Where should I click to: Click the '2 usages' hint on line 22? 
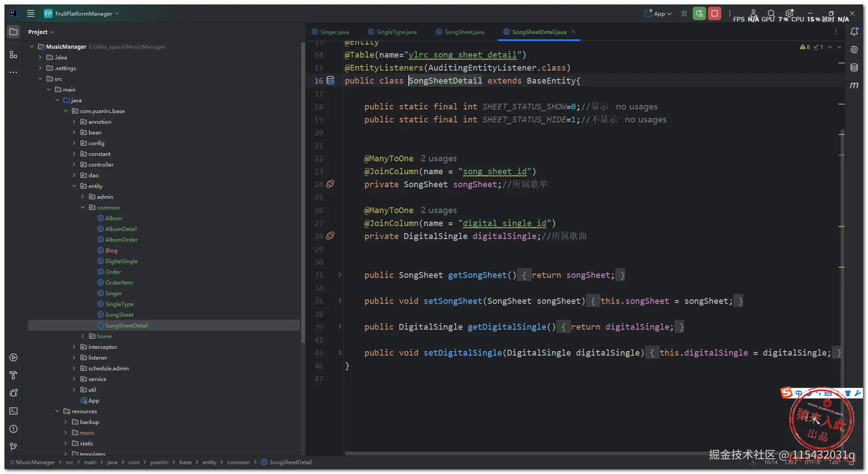click(x=439, y=158)
